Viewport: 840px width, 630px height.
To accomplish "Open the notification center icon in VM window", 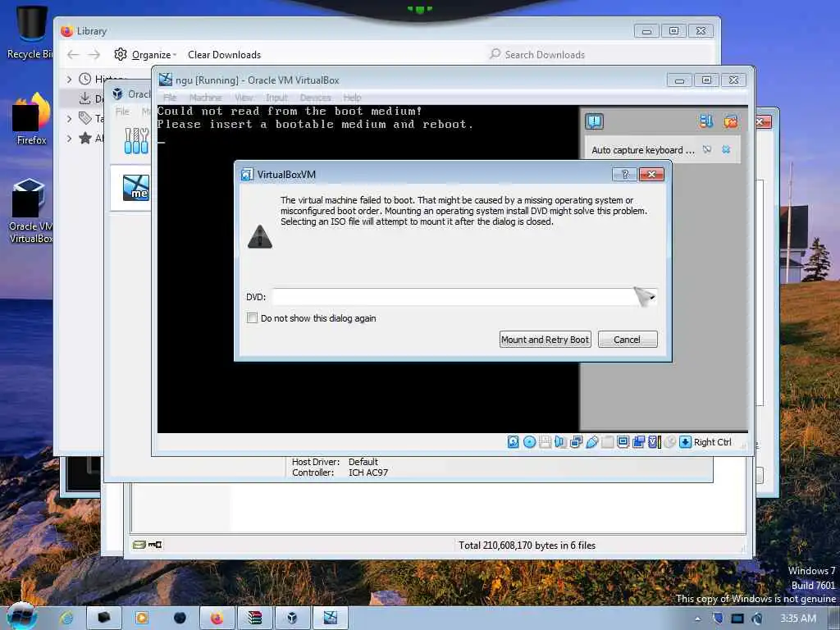I will (594, 121).
